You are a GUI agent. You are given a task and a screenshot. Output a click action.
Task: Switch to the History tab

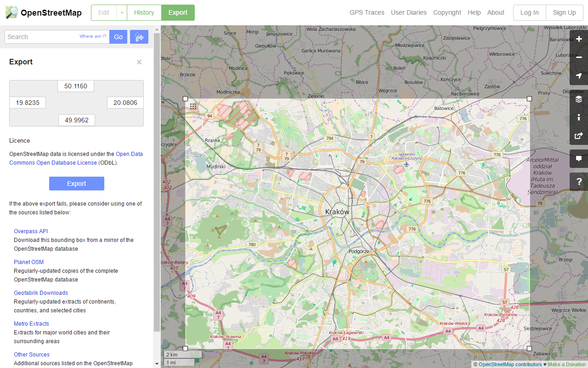coord(144,13)
